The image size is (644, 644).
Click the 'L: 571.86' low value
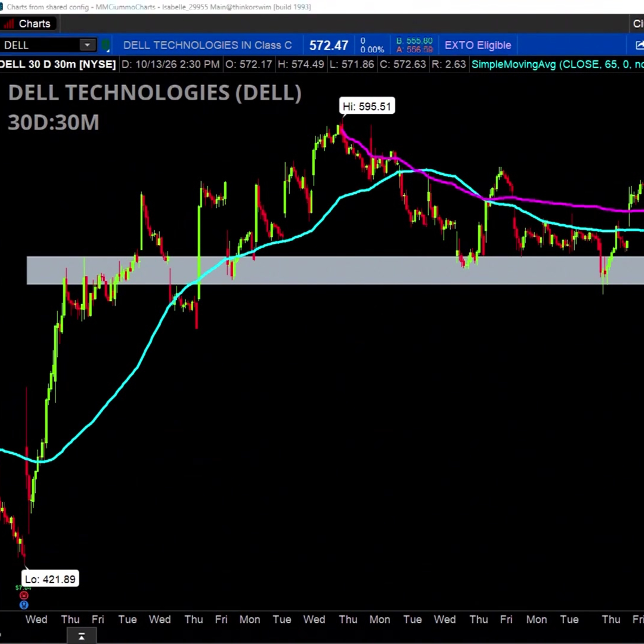tap(352, 64)
